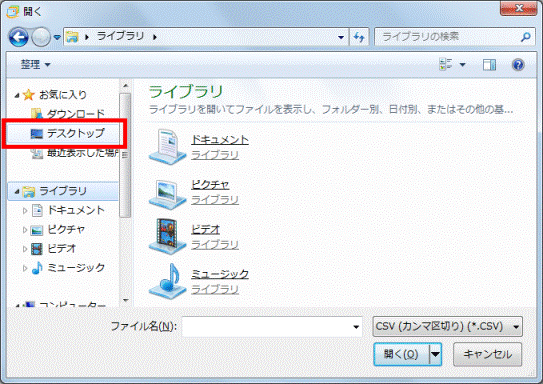Click the blue help icon
Image resolution: width=543 pixels, height=384 pixels.
click(x=518, y=64)
